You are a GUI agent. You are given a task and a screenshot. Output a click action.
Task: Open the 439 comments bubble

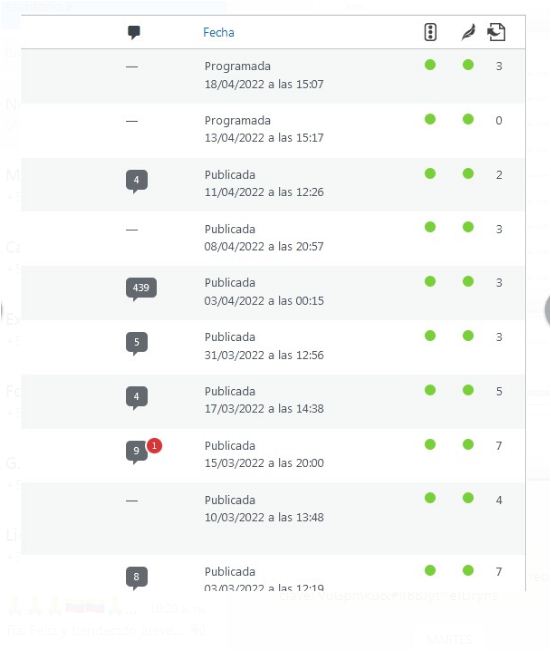coord(141,288)
